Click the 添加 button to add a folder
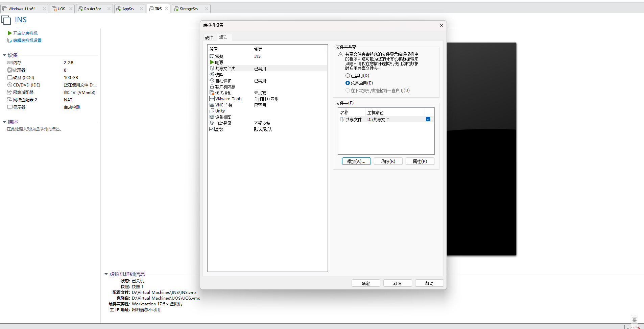The width and height of the screenshot is (644, 329). (356, 161)
